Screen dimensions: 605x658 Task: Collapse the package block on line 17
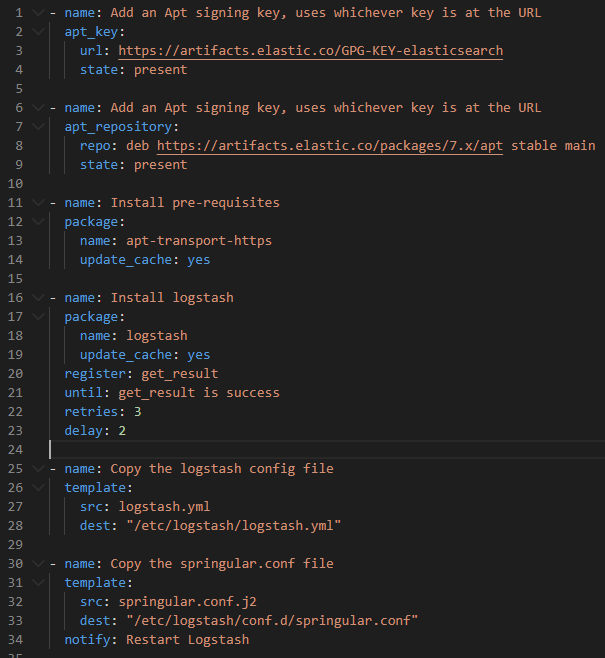click(38, 316)
